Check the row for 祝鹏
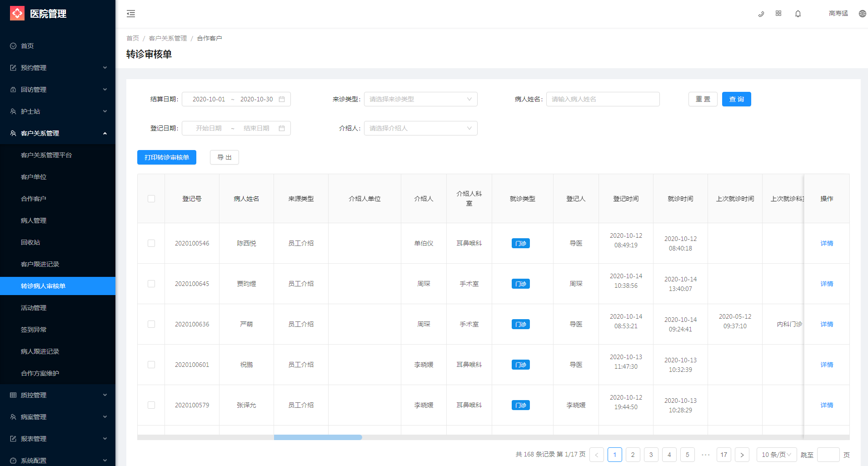 (151, 365)
